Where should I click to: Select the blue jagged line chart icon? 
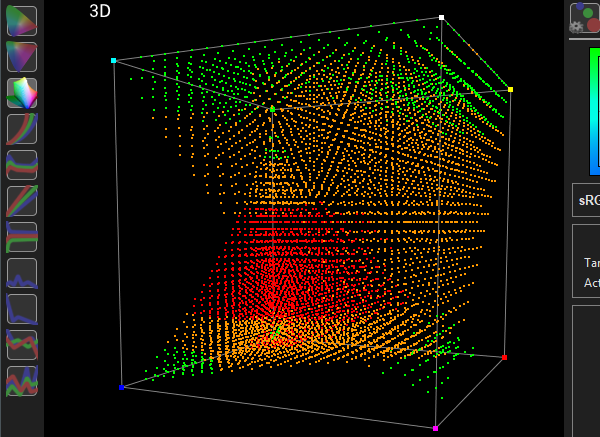click(x=22, y=273)
